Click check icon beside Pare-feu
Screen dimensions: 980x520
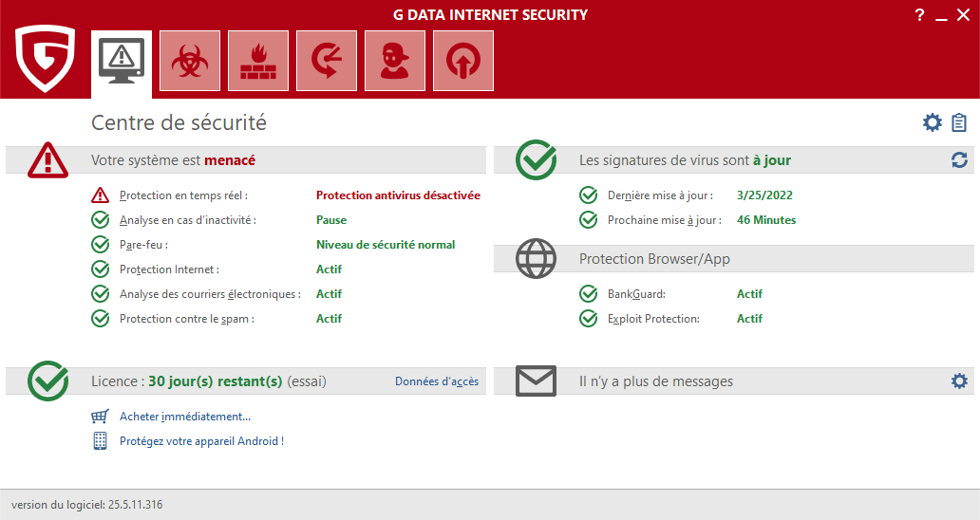click(x=100, y=244)
